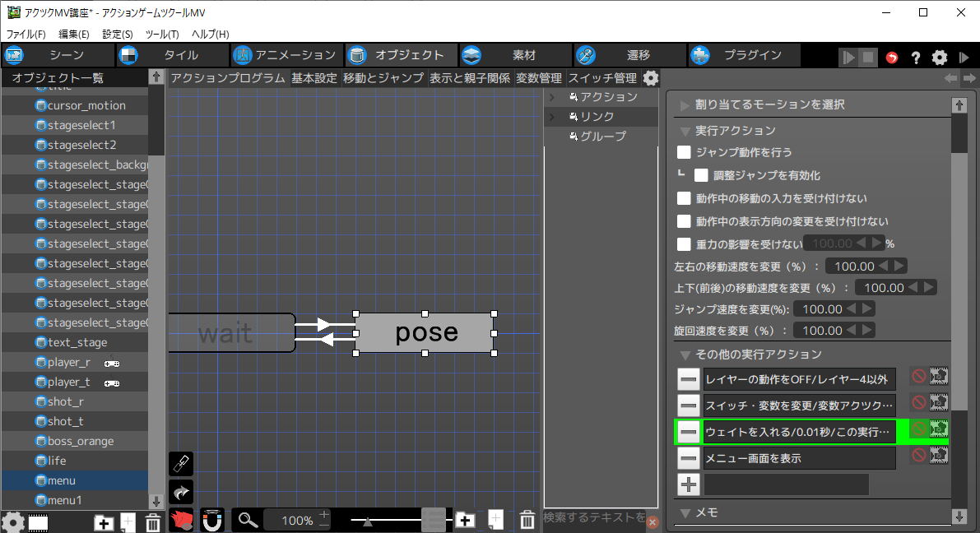This screenshot has width=980, height=533.
Task: Collapse その他の実行アクション section
Action: 684,355
